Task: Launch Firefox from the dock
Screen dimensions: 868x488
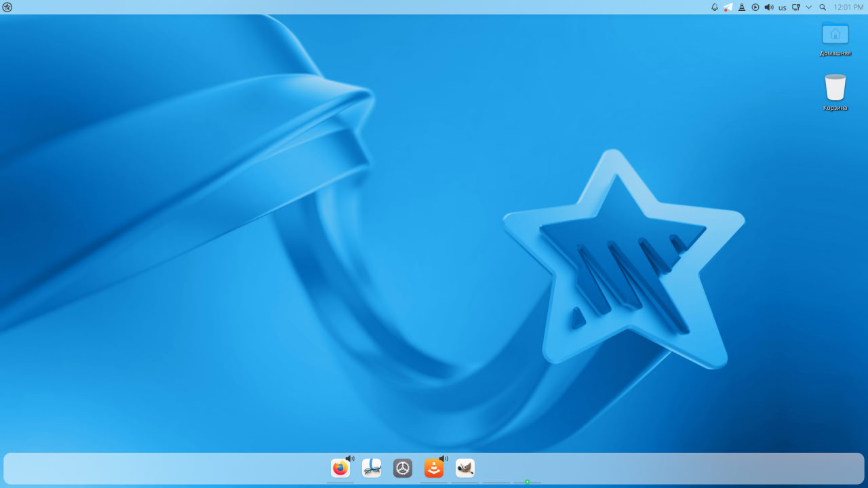Action: coord(340,468)
